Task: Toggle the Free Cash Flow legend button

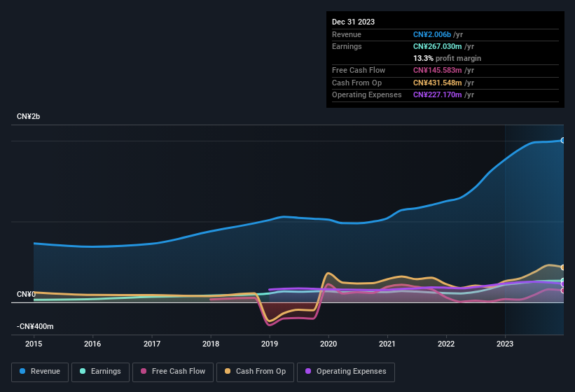Action: coord(173,372)
